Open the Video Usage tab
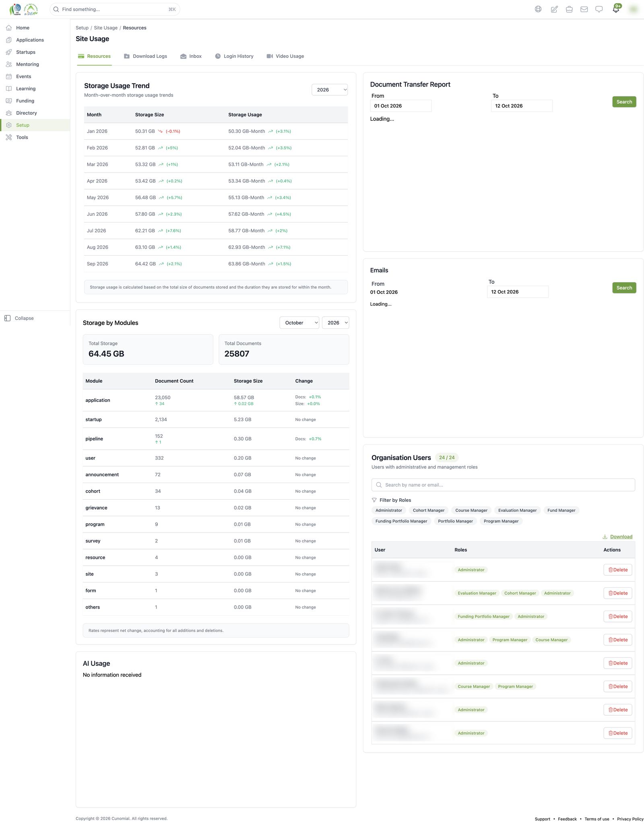The image size is (644, 824). tap(285, 56)
